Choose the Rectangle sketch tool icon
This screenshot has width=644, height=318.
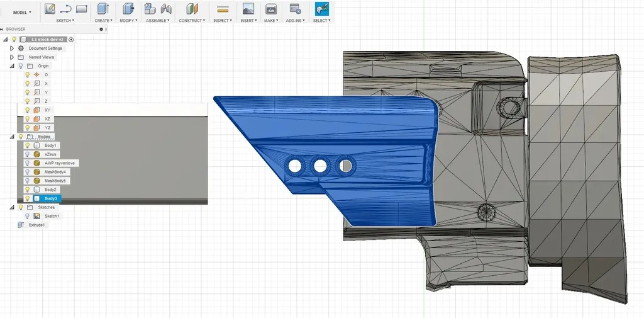[81, 9]
